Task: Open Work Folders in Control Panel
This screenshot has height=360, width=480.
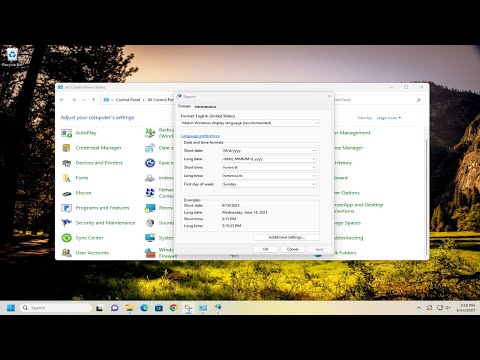Action: 345,253
